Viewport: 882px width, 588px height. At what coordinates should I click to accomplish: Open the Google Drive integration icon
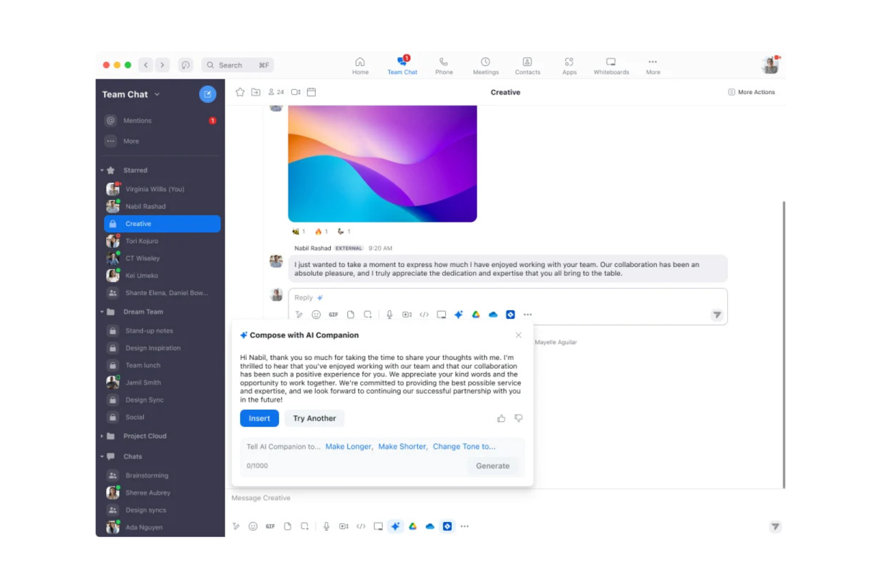click(x=476, y=314)
